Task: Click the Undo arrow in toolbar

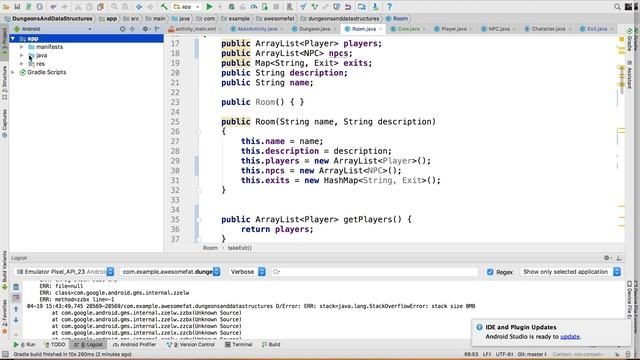Action: tap(53, 7)
